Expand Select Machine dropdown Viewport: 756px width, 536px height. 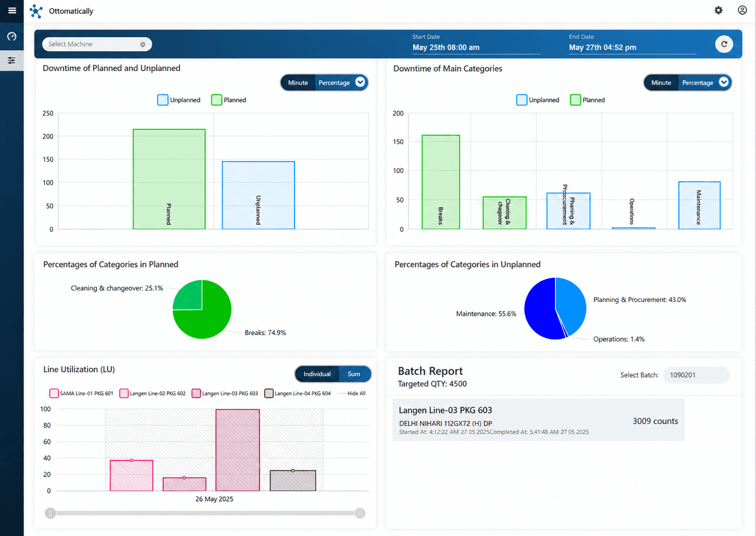point(97,44)
